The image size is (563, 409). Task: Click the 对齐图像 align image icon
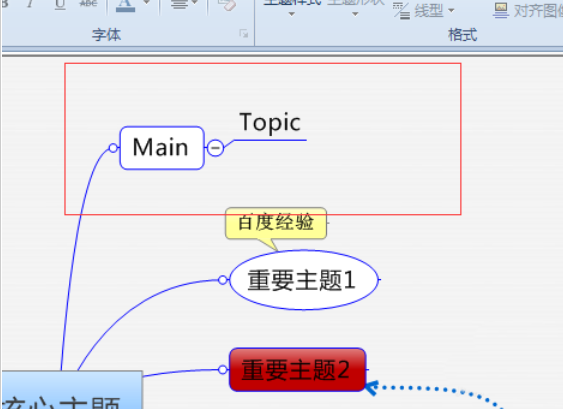coord(501,11)
